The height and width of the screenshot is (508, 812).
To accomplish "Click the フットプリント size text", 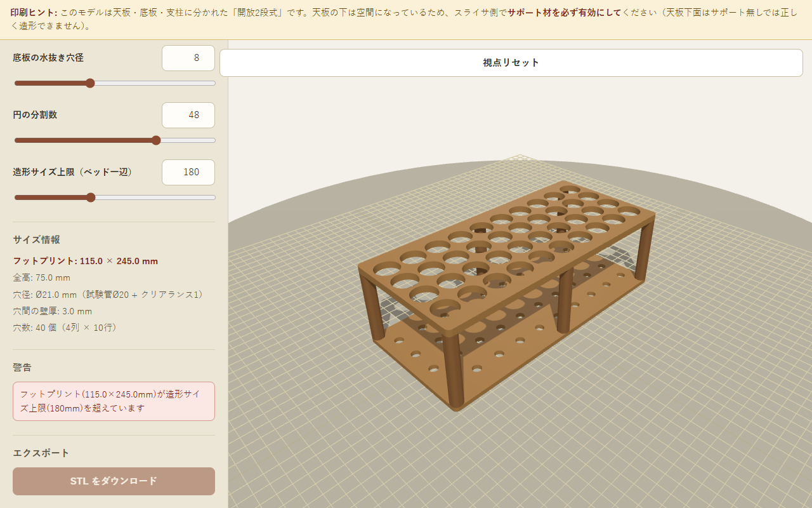I will 86,261.
